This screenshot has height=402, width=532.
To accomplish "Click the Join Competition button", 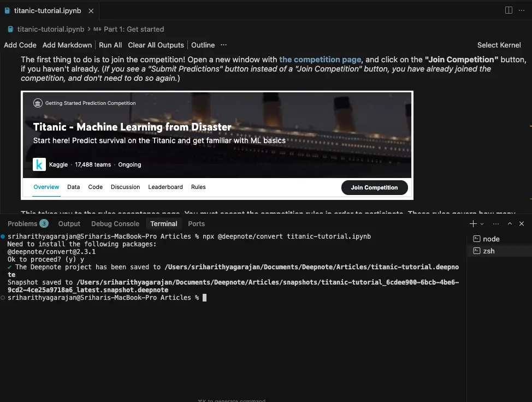I will coord(374,187).
